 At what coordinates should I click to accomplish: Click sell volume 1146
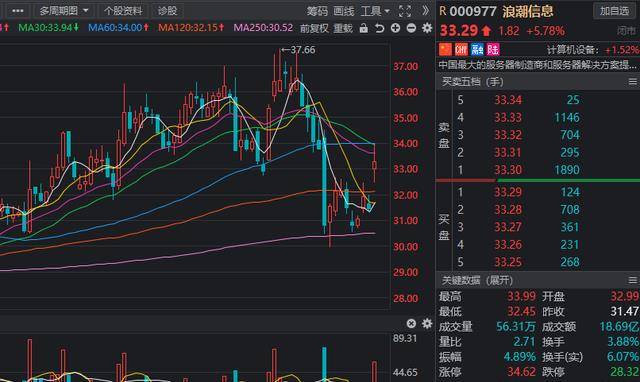[567, 118]
